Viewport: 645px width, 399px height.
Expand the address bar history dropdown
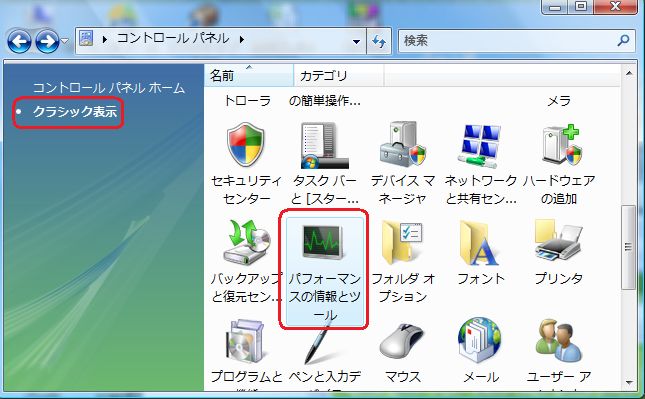tap(356, 41)
